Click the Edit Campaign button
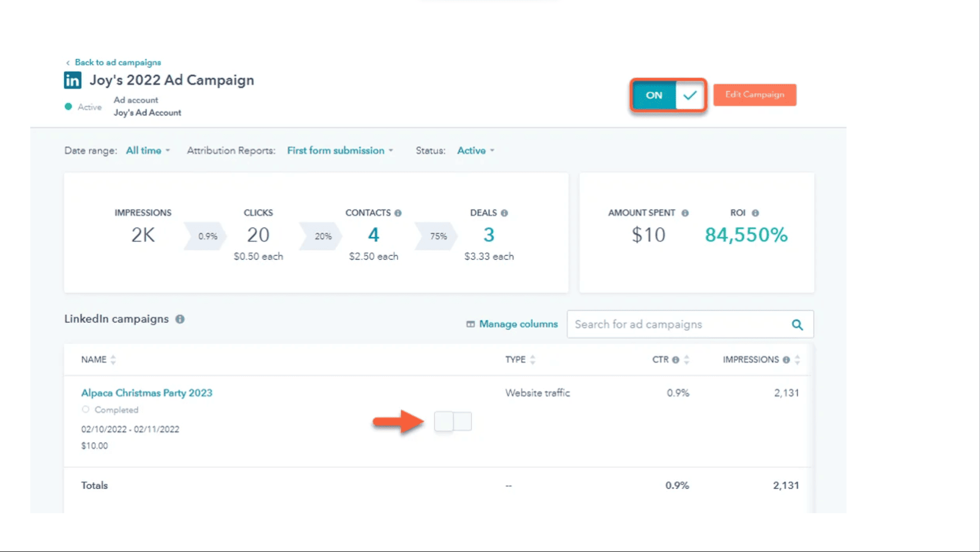 pyautogui.click(x=755, y=95)
